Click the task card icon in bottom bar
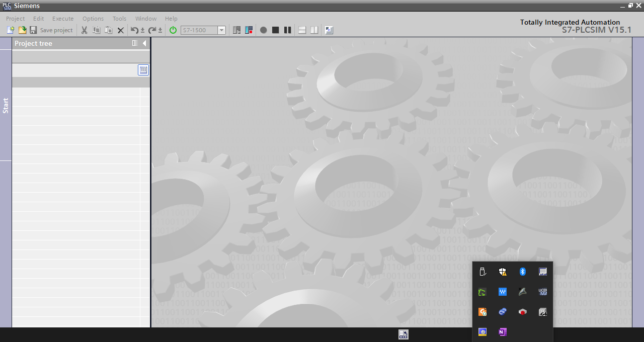The image size is (644, 342). [x=403, y=334]
